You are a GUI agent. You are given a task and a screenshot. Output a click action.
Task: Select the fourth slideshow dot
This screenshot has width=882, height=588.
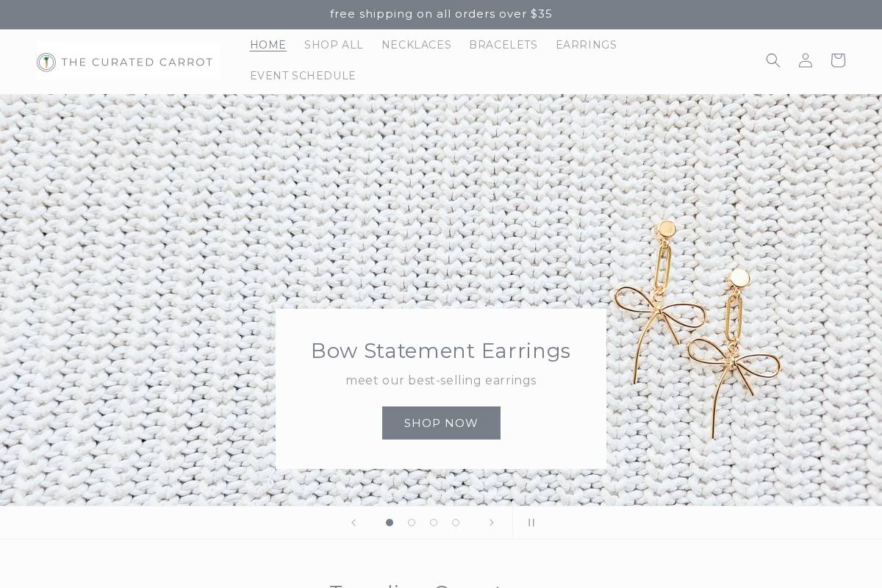point(456,523)
